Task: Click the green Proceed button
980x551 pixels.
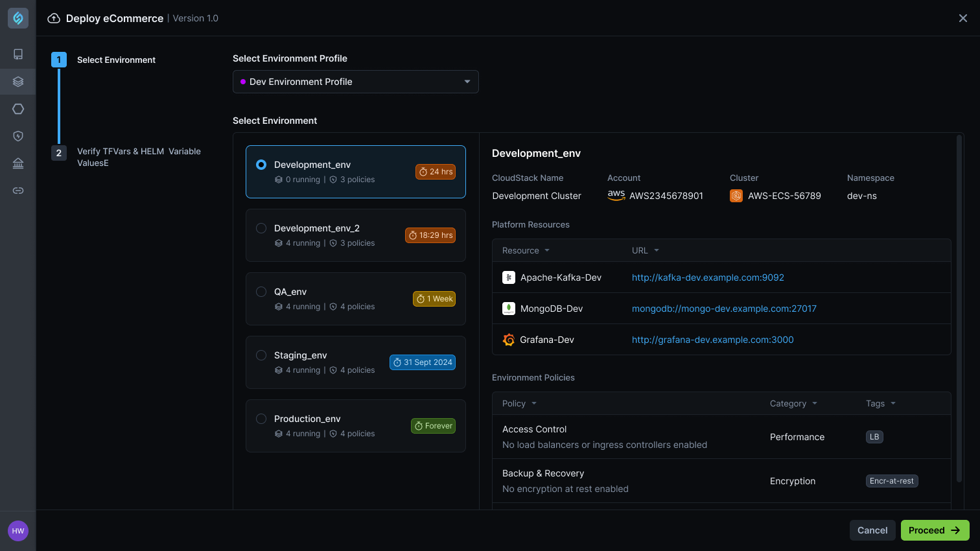Action: (935, 530)
